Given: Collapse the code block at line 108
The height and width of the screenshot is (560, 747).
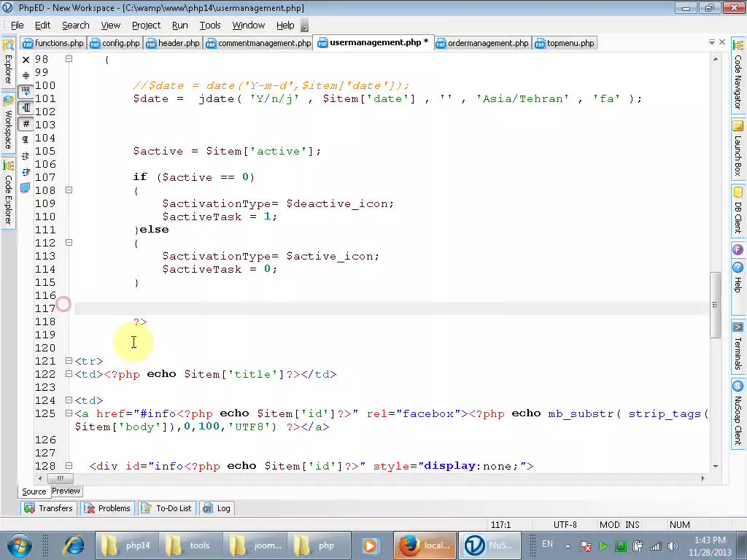Looking at the screenshot, I should pyautogui.click(x=68, y=190).
